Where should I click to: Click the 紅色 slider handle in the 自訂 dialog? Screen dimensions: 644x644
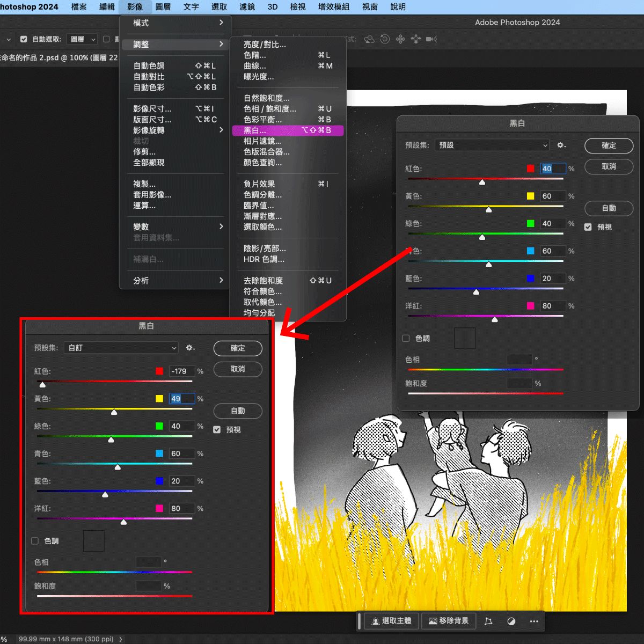[42, 384]
